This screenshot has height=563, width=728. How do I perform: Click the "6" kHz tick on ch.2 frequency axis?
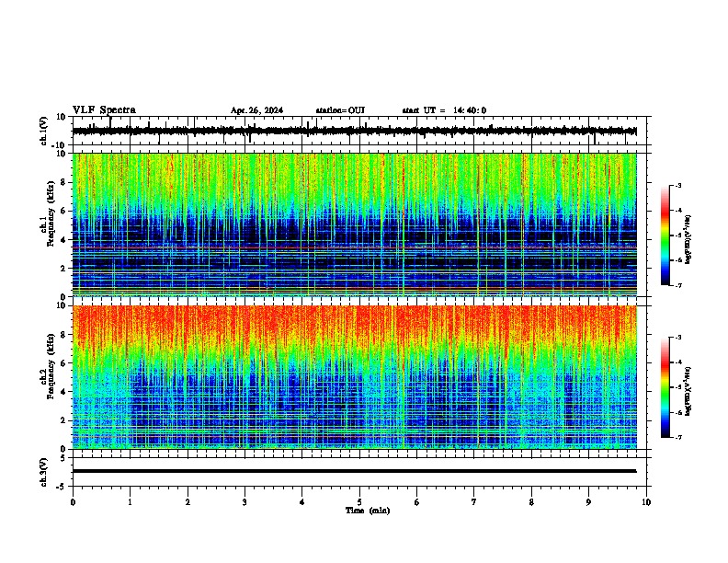click(64, 363)
